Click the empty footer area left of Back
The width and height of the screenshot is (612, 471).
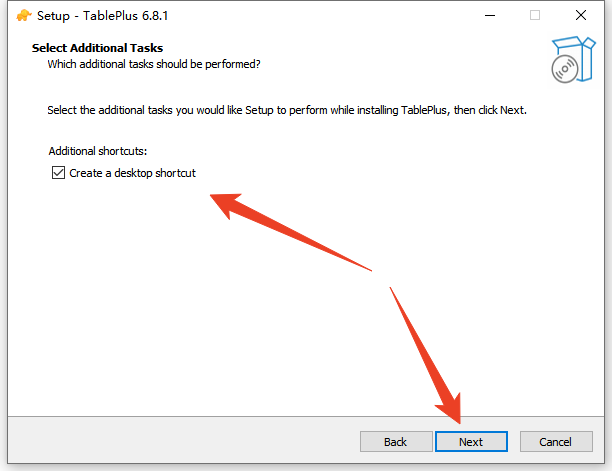(180, 441)
